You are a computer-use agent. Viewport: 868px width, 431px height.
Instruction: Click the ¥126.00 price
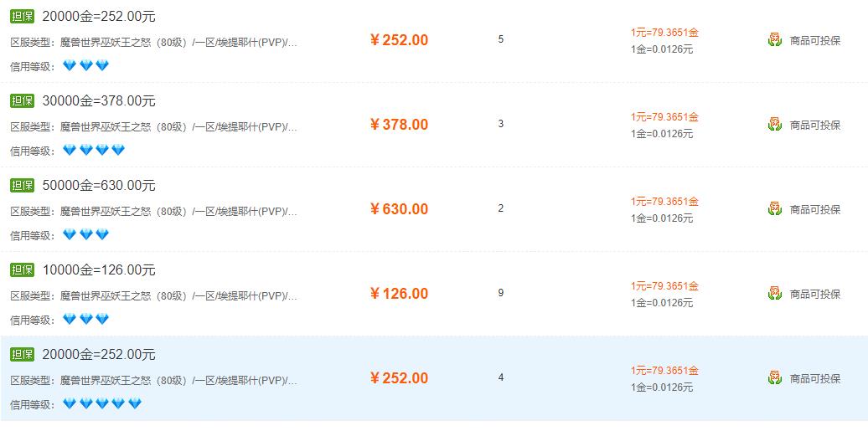click(399, 293)
